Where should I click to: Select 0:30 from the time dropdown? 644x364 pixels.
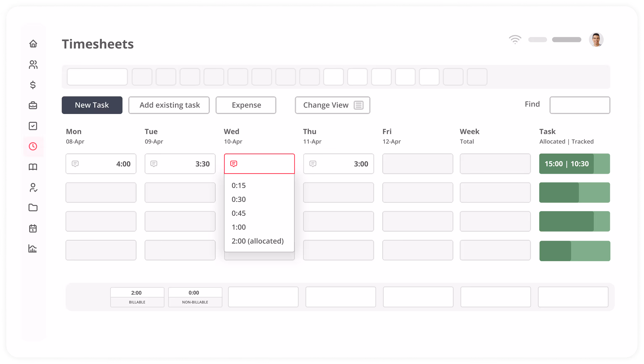239,199
